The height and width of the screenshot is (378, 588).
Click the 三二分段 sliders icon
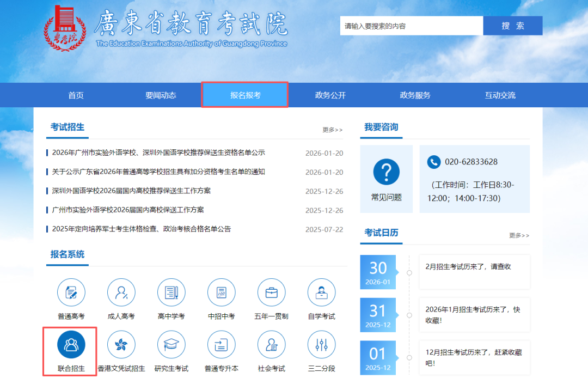[322, 345]
